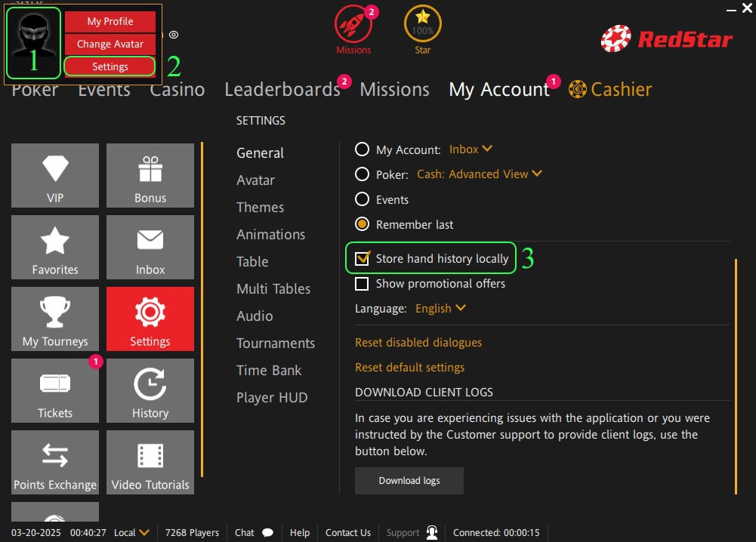Open the Themes settings section
Screen dimensions: 756x542
tap(260, 207)
